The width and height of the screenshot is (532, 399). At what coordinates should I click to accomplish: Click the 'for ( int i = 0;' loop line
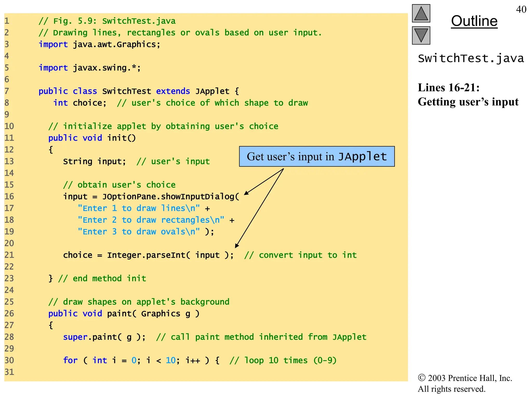[141, 360]
